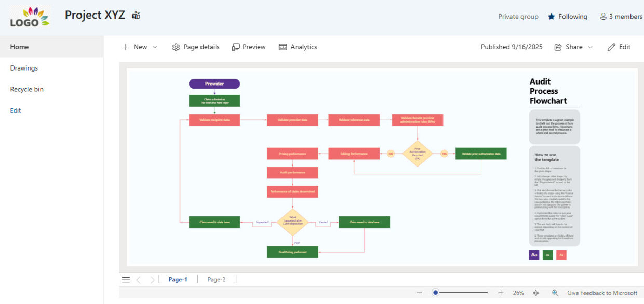Select the Validate prior authorization data box

click(481, 154)
